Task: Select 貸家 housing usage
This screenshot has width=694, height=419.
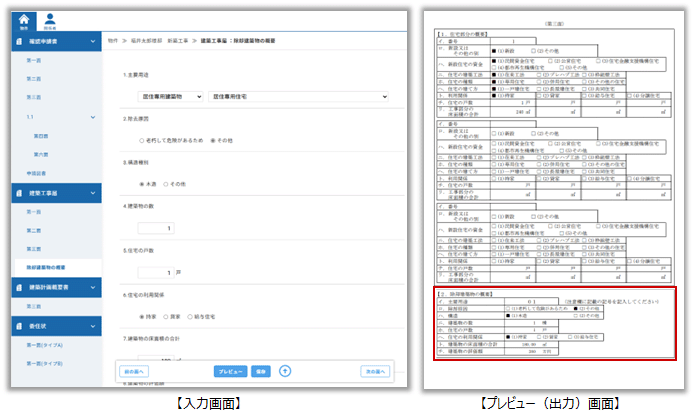Action: (166, 317)
